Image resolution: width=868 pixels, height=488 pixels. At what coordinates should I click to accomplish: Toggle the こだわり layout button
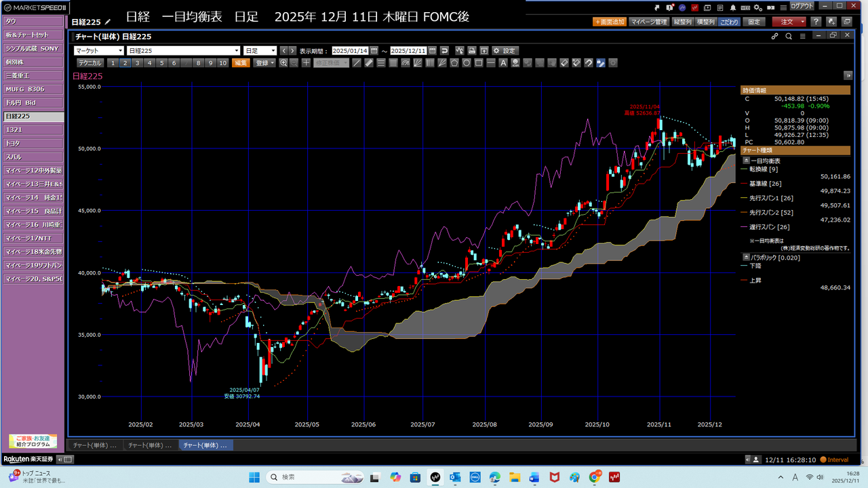730,22
